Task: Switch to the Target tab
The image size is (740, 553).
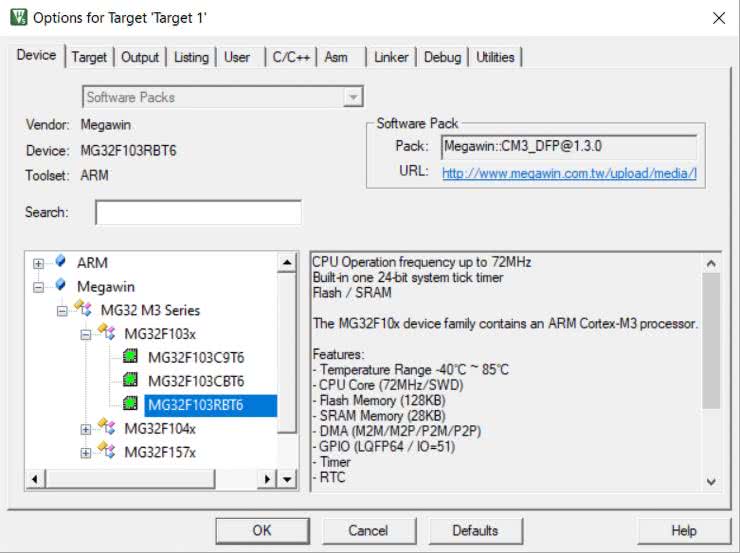Action: point(89,57)
